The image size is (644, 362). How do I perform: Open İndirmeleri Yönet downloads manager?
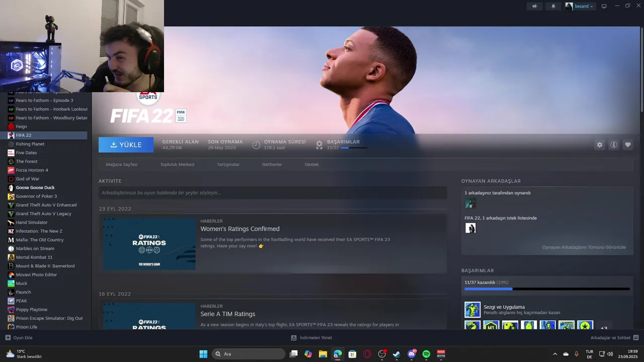311,338
